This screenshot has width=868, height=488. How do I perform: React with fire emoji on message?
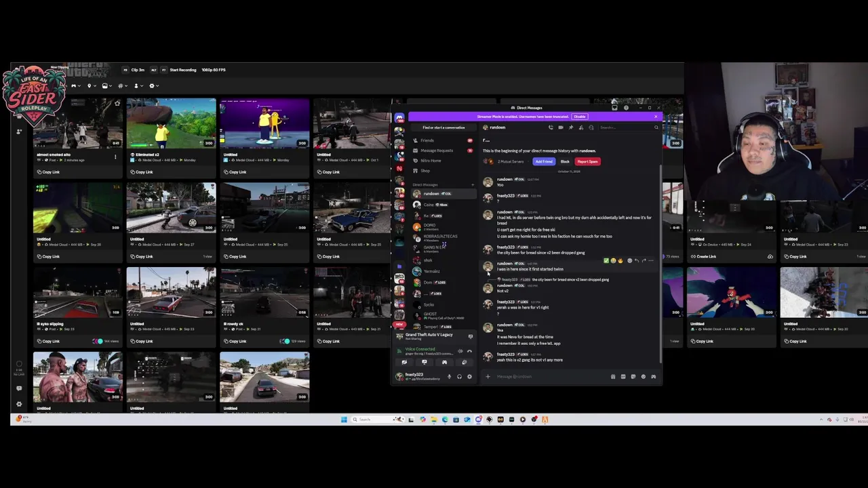click(x=620, y=260)
